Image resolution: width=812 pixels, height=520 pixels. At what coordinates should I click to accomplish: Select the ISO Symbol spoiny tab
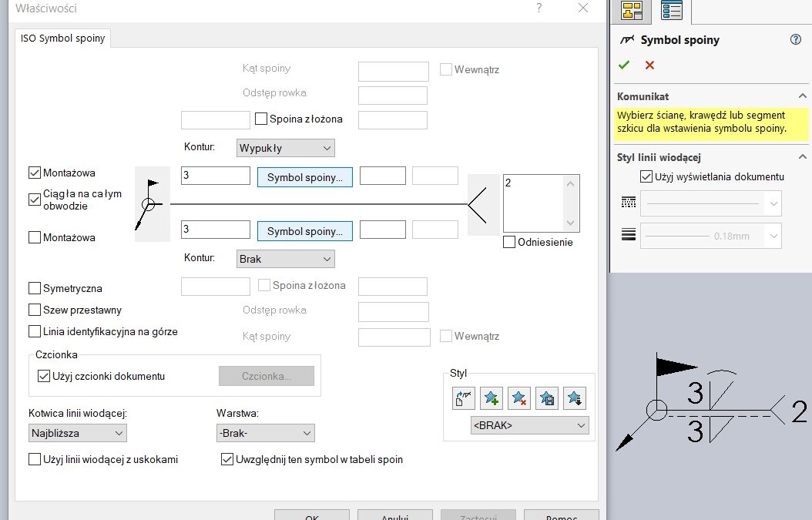pyautogui.click(x=64, y=39)
